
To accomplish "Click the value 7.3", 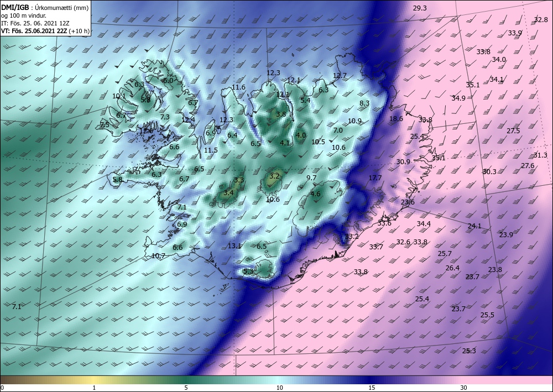I will point(165,117).
